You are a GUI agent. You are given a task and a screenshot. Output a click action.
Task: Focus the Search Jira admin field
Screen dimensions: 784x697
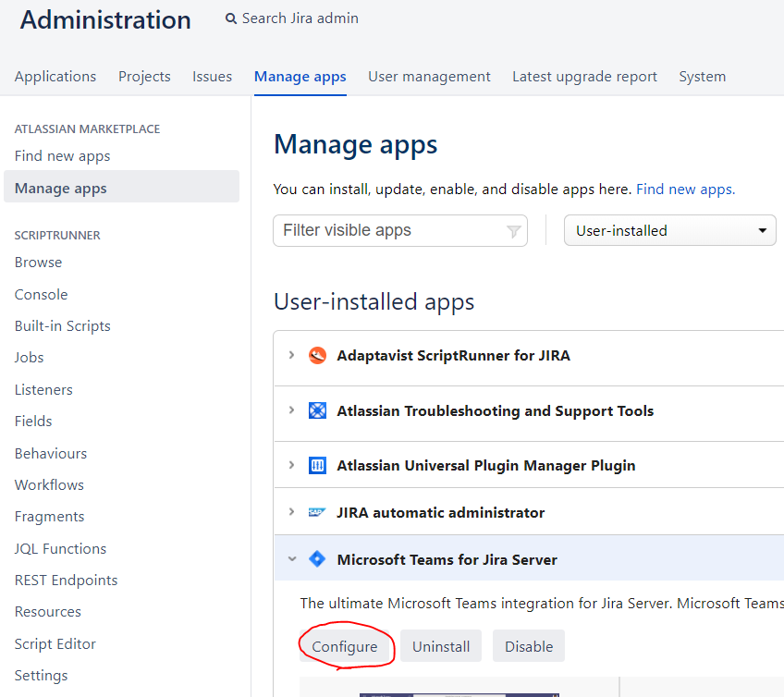point(300,18)
